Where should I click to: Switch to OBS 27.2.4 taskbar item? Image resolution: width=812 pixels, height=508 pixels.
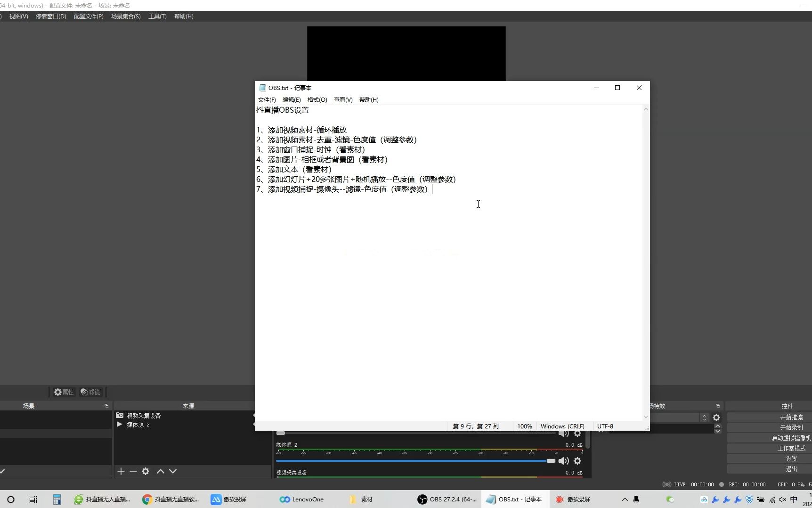[x=447, y=500]
